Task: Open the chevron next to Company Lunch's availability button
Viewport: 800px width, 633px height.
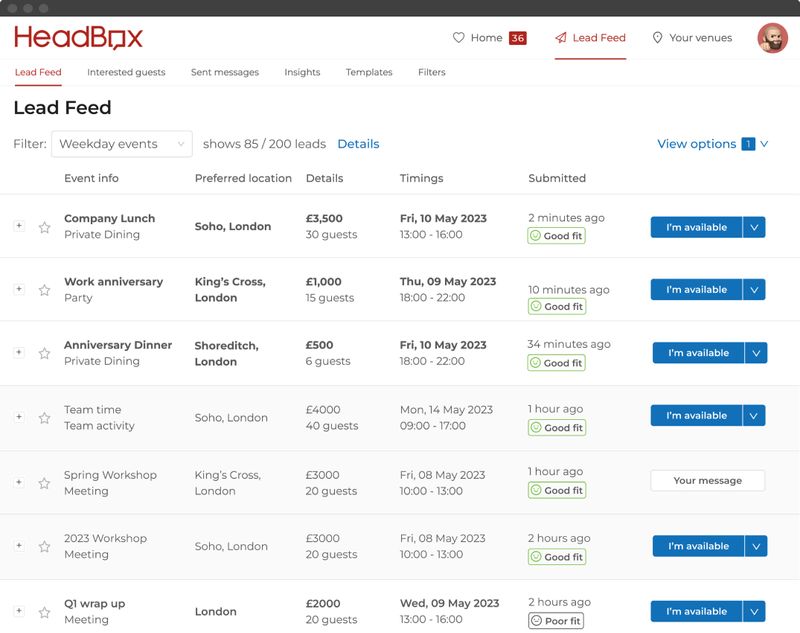Action: [755, 227]
